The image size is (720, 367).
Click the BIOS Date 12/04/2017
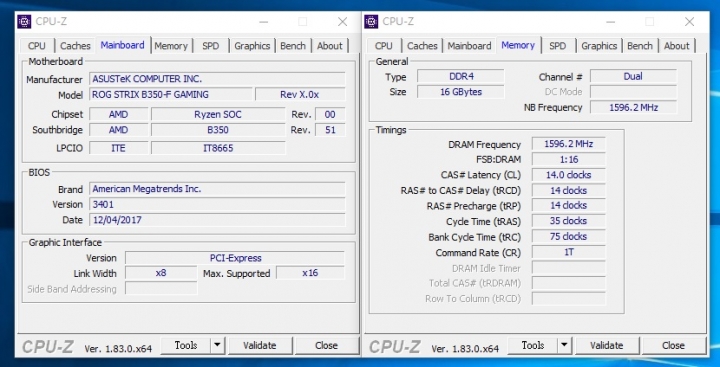(x=217, y=220)
